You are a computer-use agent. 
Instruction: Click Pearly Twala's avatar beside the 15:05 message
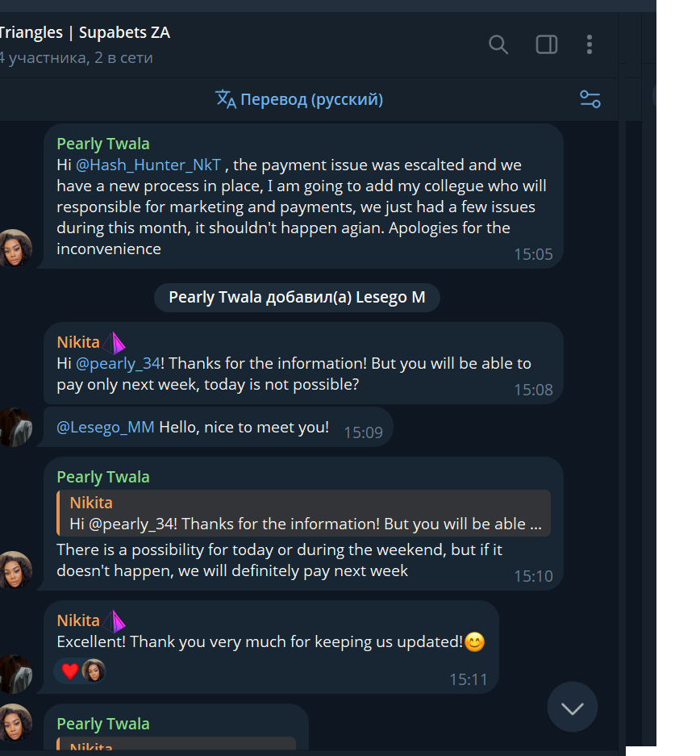pyautogui.click(x=14, y=248)
